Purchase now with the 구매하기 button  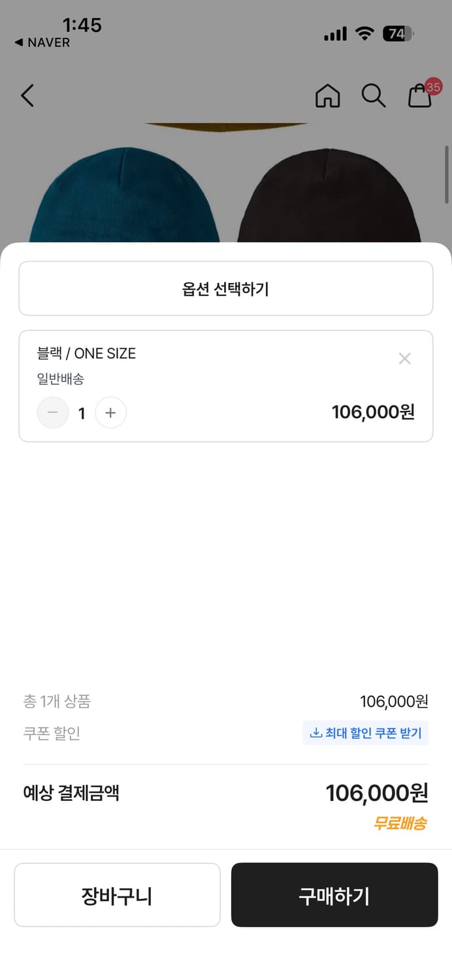(x=334, y=896)
